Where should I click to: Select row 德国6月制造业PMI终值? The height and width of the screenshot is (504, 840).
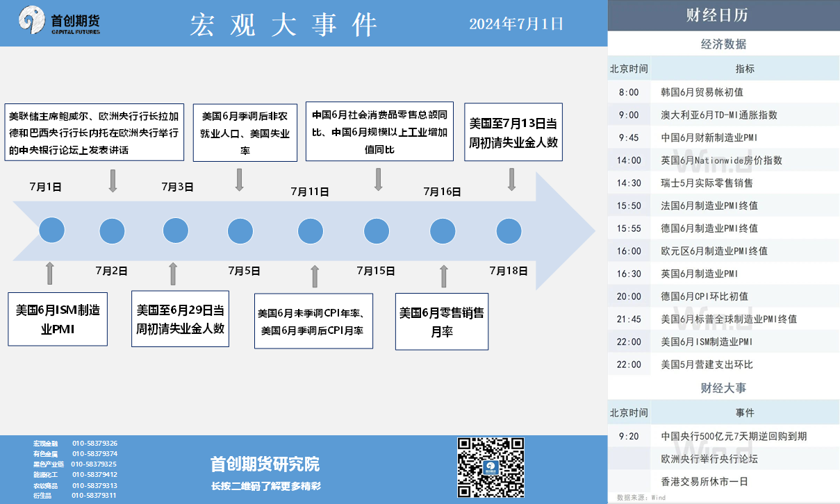coord(724,228)
